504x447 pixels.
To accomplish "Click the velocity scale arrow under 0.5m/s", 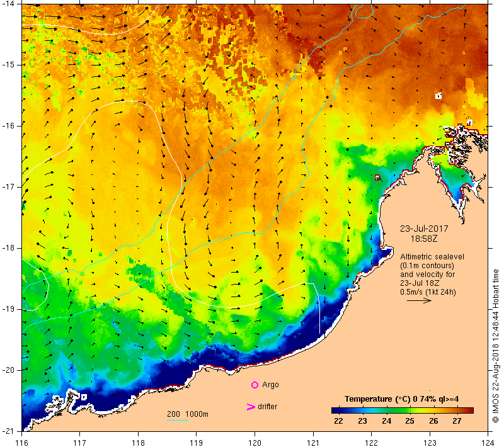I will [x=419, y=300].
